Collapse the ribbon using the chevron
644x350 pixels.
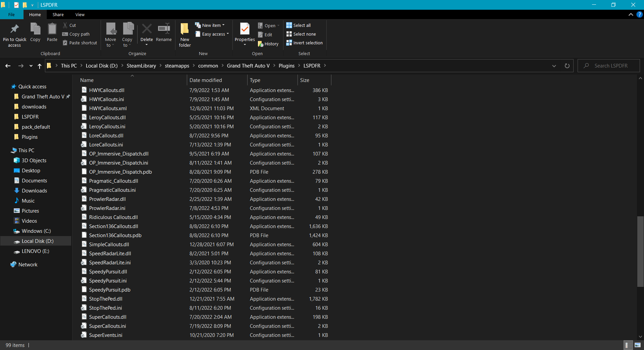tap(631, 14)
